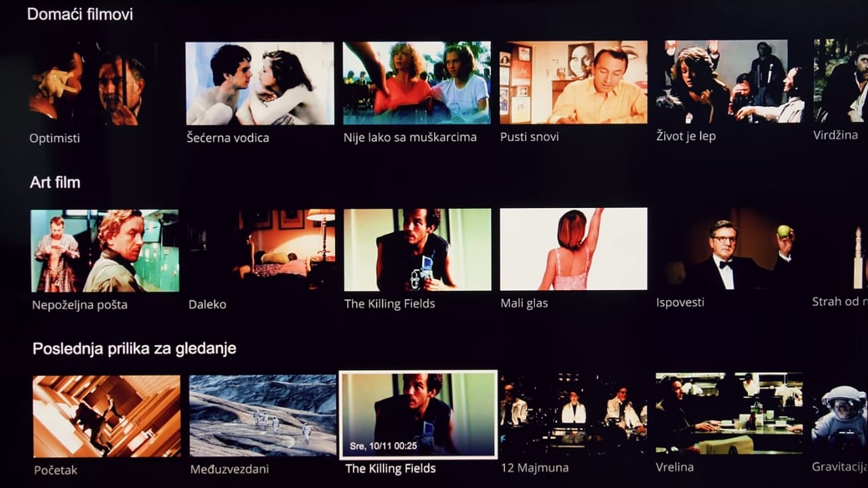The image size is (868, 488).
Task: Select the Vrelina movie thumbnail
Action: click(x=730, y=413)
